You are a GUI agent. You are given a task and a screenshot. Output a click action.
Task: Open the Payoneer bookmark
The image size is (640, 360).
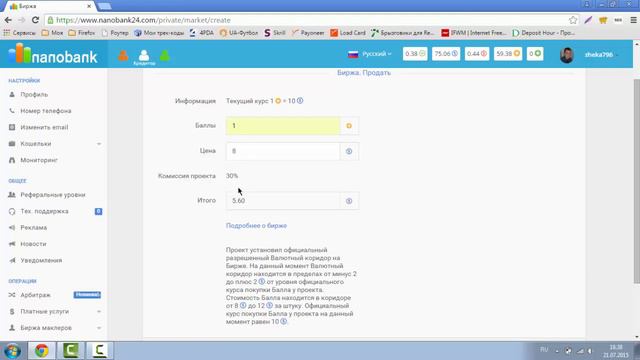point(308,33)
